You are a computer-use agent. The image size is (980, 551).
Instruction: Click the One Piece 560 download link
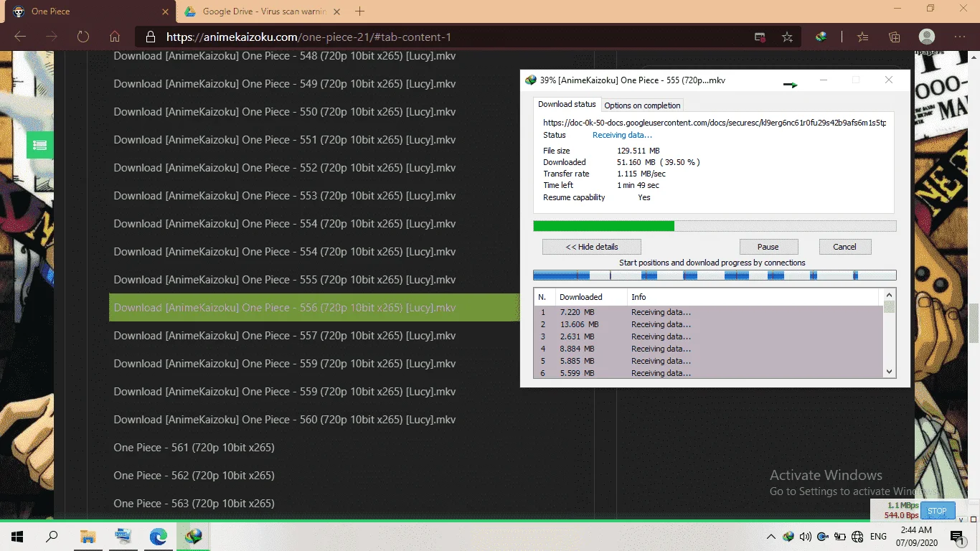pyautogui.click(x=285, y=420)
